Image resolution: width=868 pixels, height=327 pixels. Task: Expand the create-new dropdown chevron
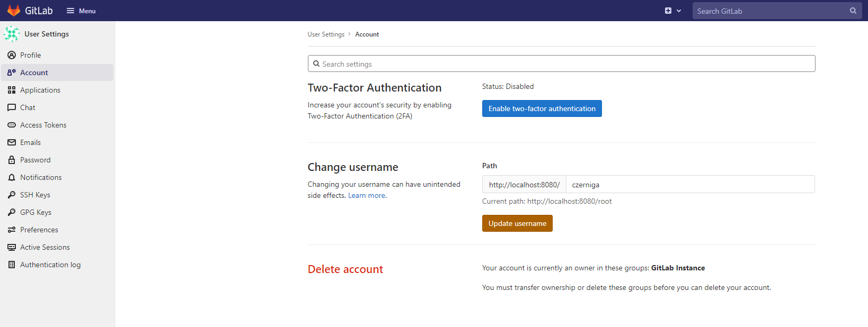[679, 11]
